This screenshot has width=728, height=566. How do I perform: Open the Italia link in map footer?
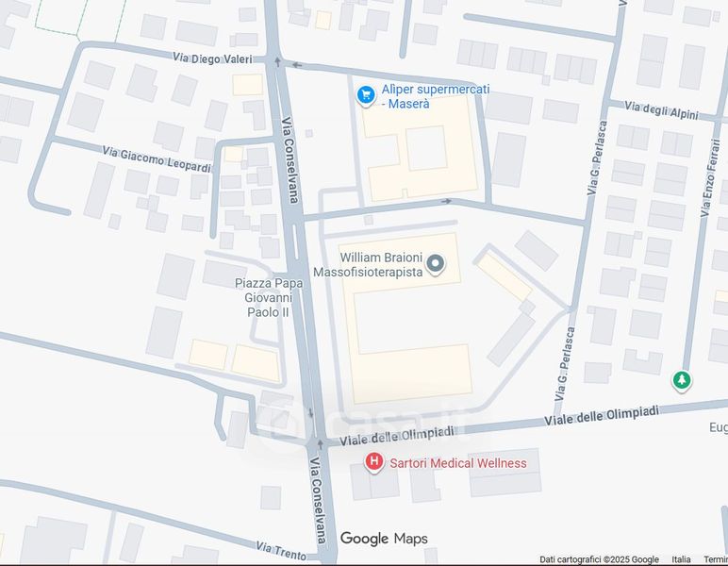coord(681,559)
